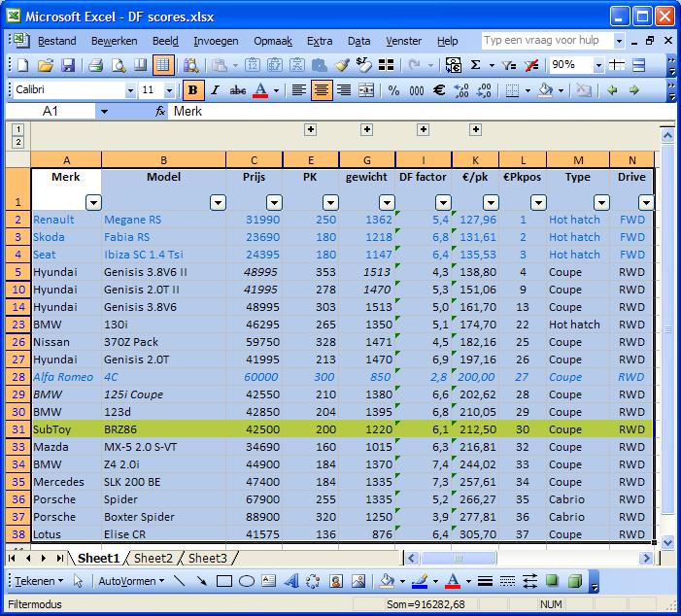Toggle Center alignment button
Image resolution: width=681 pixels, height=616 pixels.
(x=322, y=90)
